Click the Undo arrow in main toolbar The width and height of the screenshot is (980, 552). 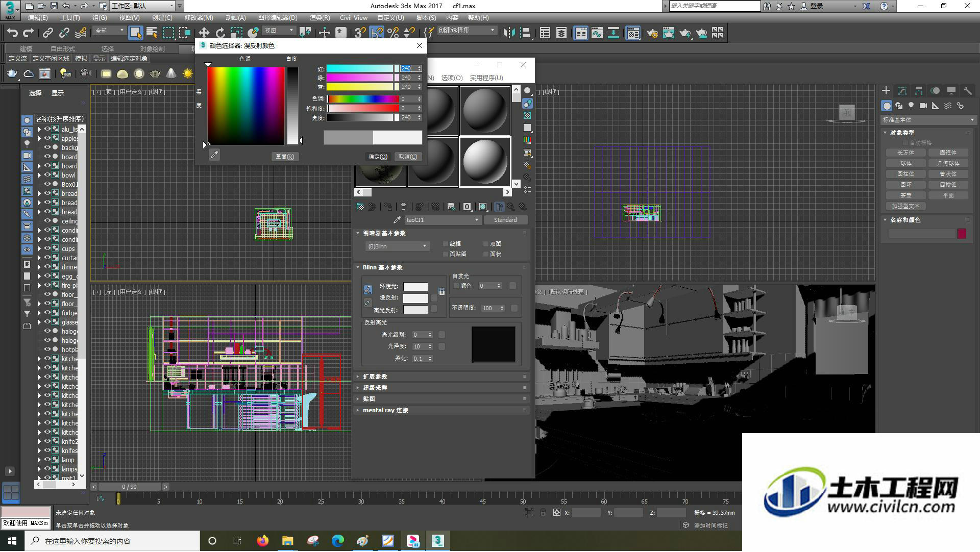click(x=12, y=33)
